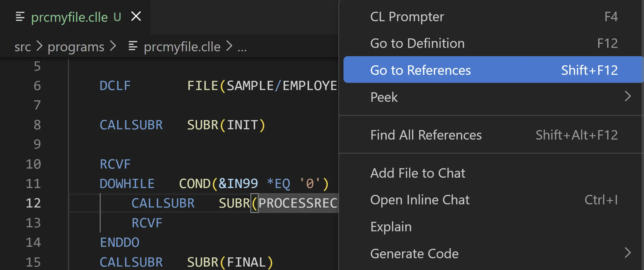Open programs folder from the breadcrumb

tap(76, 47)
